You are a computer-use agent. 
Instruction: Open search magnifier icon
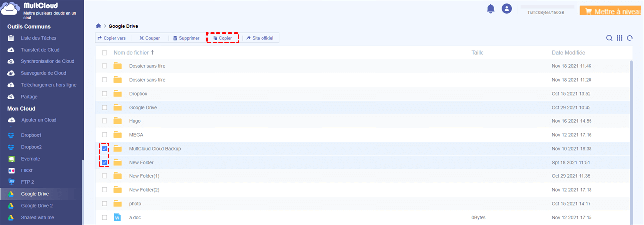(609, 38)
